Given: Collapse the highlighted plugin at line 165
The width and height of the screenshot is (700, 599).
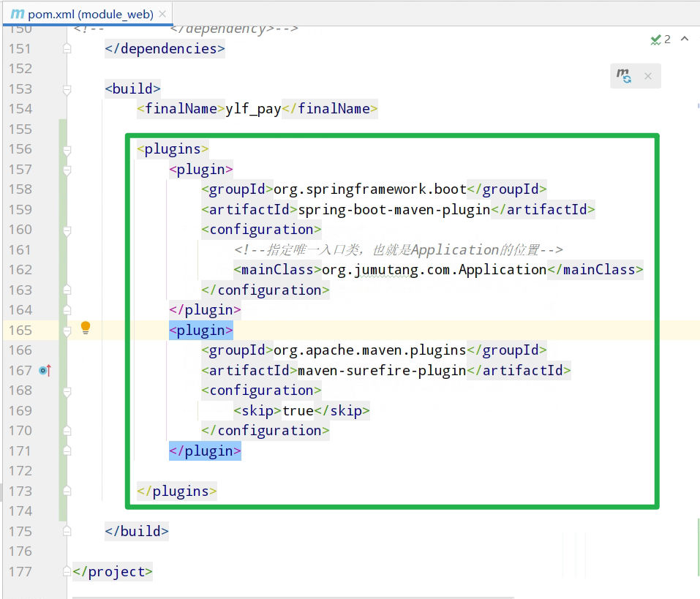Looking at the screenshot, I should [67, 331].
